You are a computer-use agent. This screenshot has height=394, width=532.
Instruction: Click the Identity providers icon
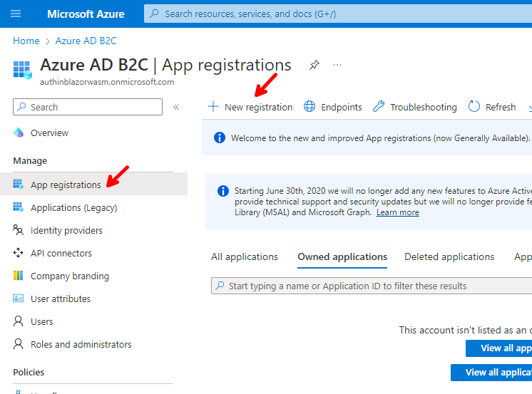click(x=18, y=230)
